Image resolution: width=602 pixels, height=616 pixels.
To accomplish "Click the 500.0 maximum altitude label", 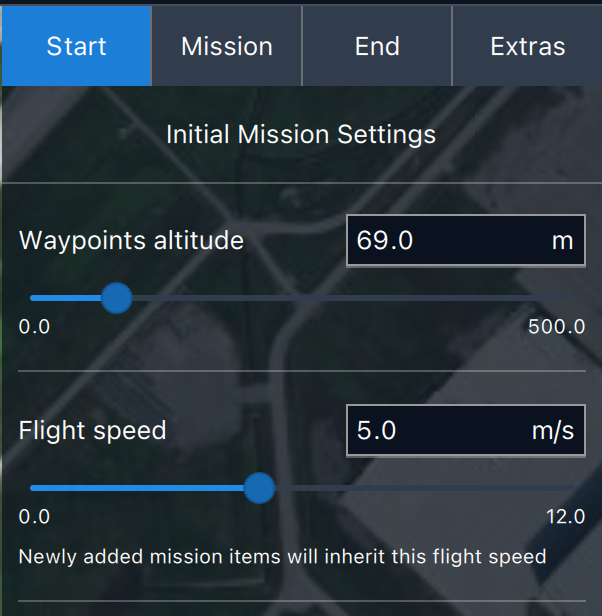I will pyautogui.click(x=557, y=327).
